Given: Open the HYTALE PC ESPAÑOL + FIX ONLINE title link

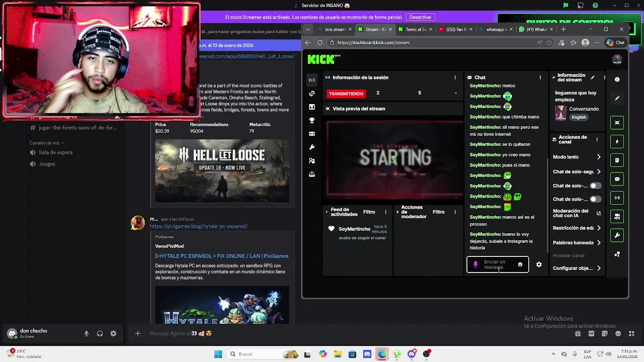Looking at the screenshot, I should point(222,256).
